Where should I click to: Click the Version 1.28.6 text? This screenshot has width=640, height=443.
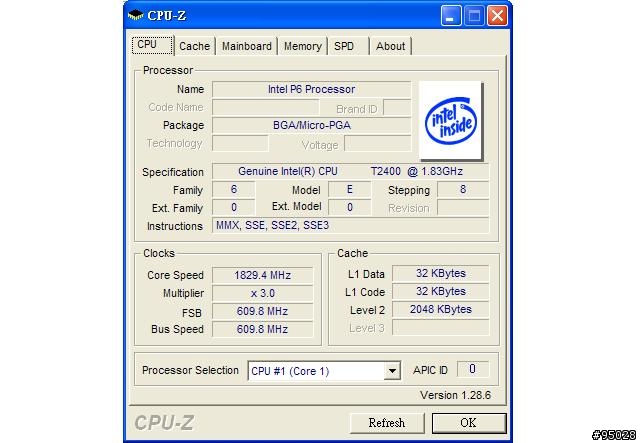pyautogui.click(x=456, y=395)
